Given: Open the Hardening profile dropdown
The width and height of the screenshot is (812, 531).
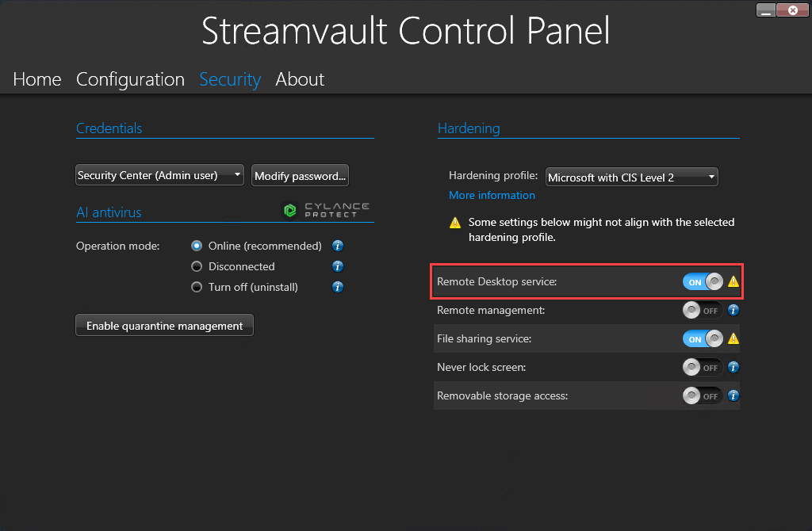Looking at the screenshot, I should click(x=631, y=177).
